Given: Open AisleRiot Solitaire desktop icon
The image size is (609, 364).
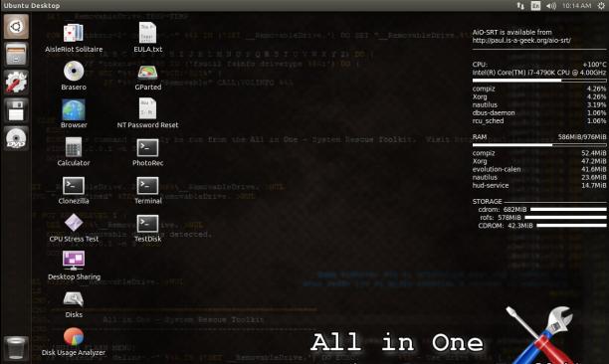Looking at the screenshot, I should tap(74, 38).
